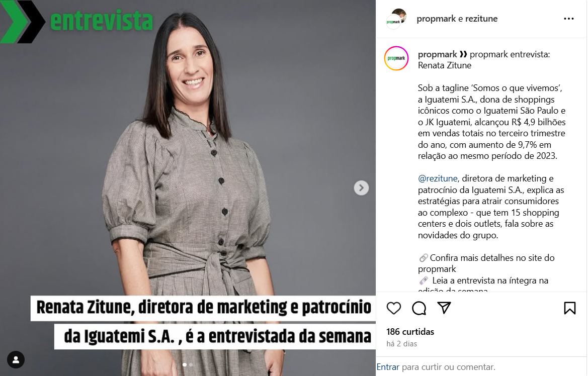The image size is (588, 376).
Task: Open rezitune username in header
Action: (x=481, y=19)
